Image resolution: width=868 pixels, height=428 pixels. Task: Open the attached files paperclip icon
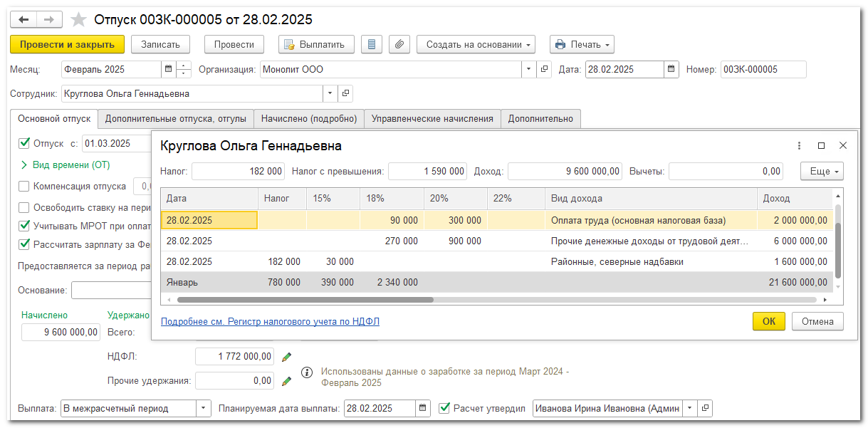(399, 44)
